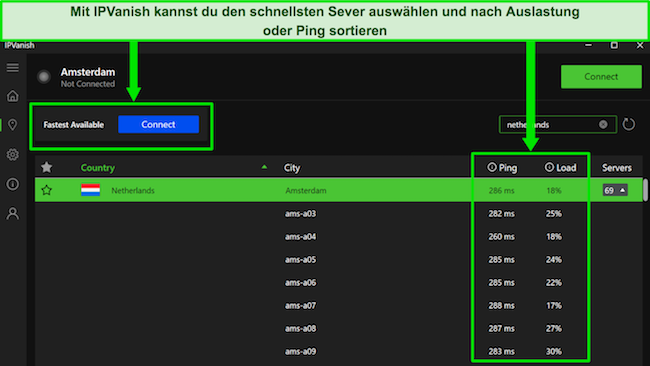Sort servers by Load
Image resolution: width=650 pixels, height=366 pixels.
(566, 167)
